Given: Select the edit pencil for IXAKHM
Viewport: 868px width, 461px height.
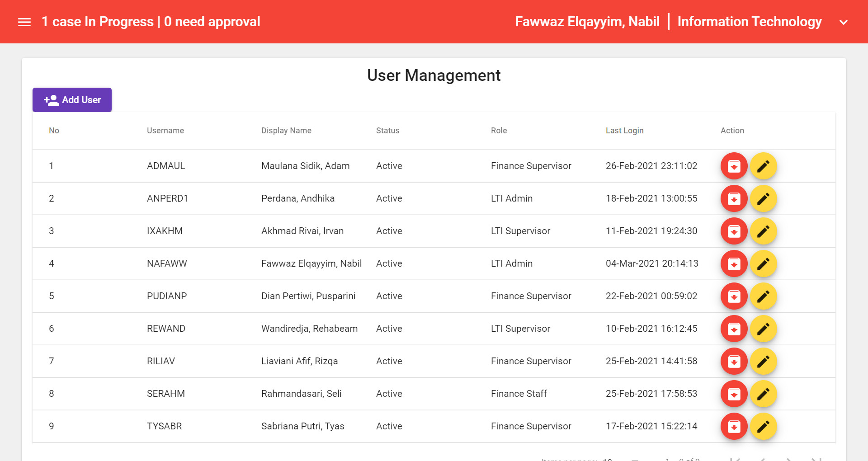Looking at the screenshot, I should point(764,231).
